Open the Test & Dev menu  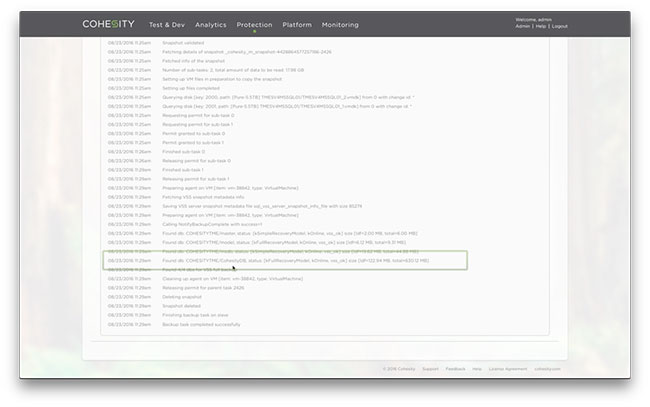[165, 23]
